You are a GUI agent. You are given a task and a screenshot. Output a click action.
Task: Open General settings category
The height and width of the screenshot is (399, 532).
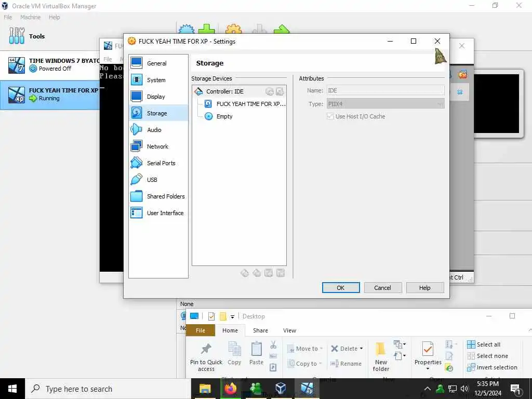tap(158, 63)
